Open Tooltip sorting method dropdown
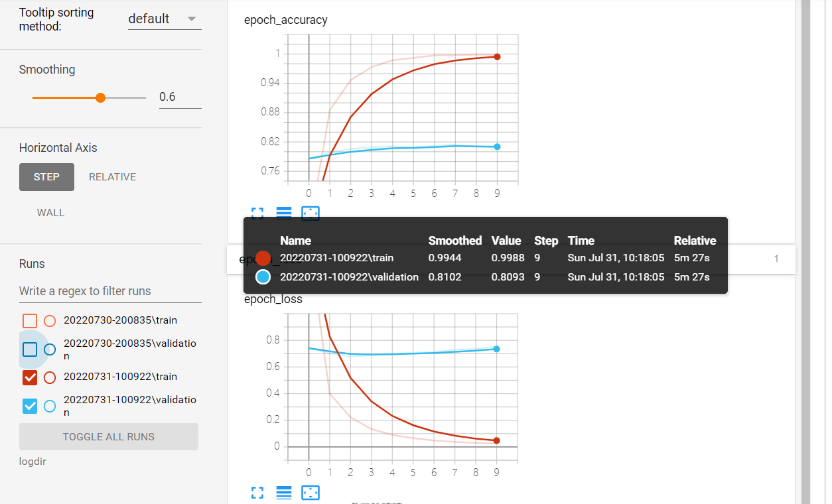Image resolution: width=832 pixels, height=504 pixels. (x=165, y=19)
